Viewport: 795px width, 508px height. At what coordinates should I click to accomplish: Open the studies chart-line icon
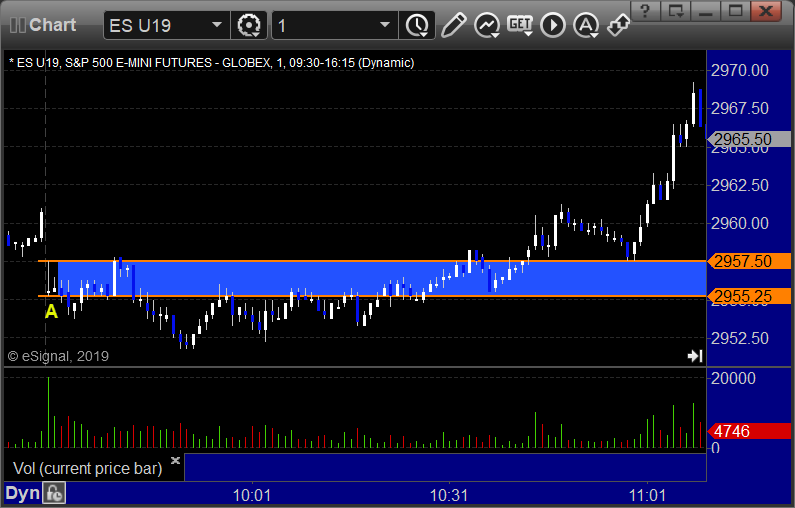point(487,25)
